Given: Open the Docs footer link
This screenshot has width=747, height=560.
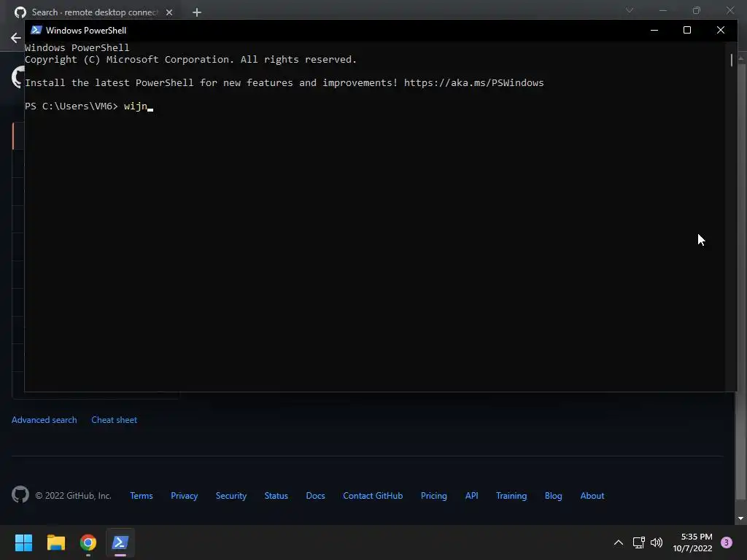Looking at the screenshot, I should 315,496.
